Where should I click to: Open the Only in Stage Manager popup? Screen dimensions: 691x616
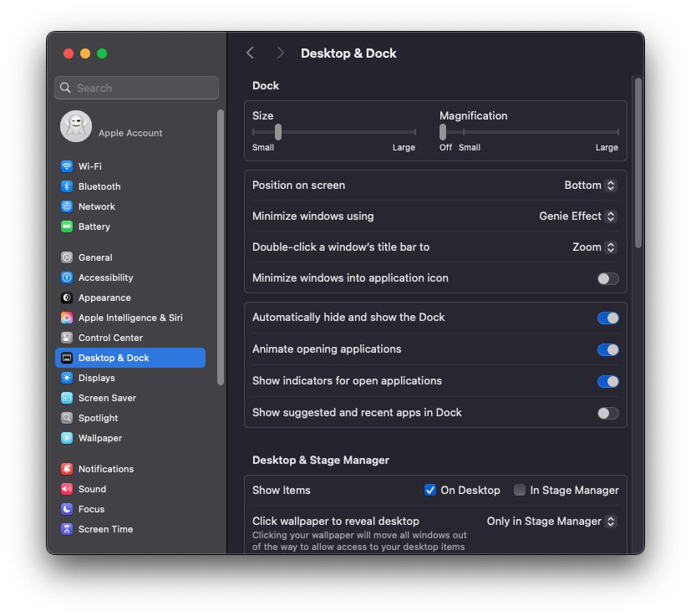coord(551,522)
